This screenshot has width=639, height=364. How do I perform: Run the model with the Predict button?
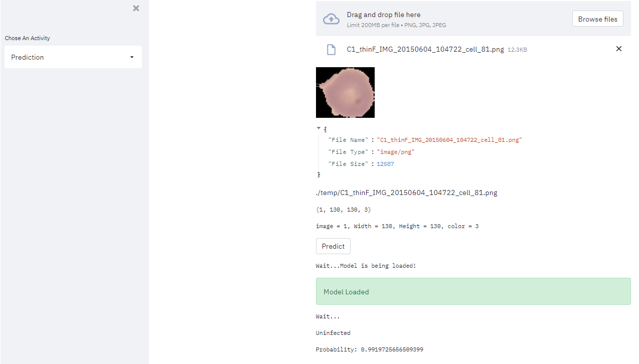coord(333,246)
